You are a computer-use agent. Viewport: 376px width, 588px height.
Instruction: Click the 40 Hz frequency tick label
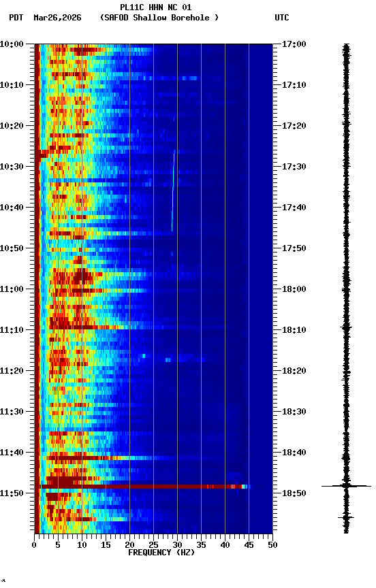[225, 545]
